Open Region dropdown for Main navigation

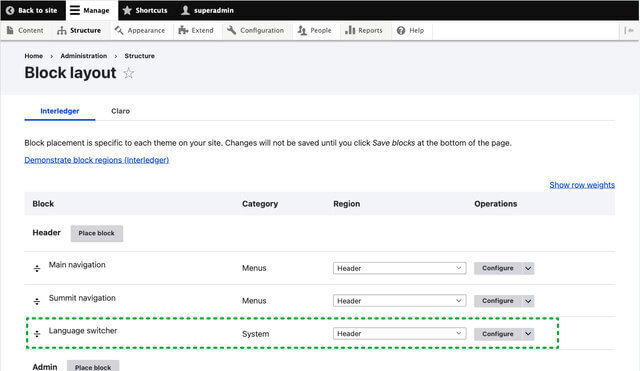[400, 268]
